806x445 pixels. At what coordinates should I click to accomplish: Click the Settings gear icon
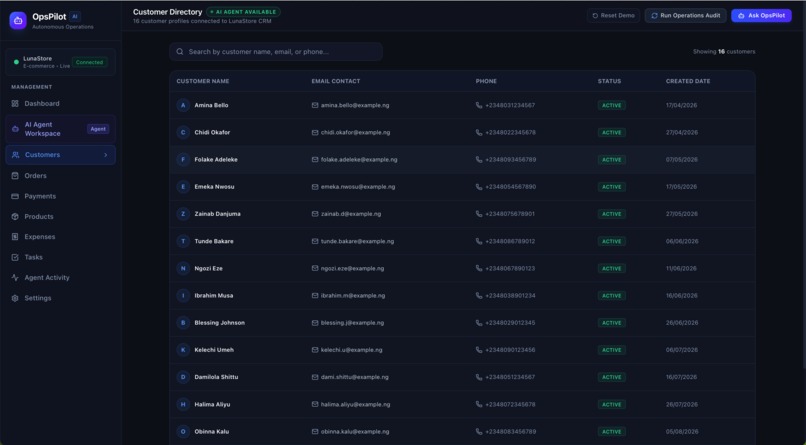point(15,298)
